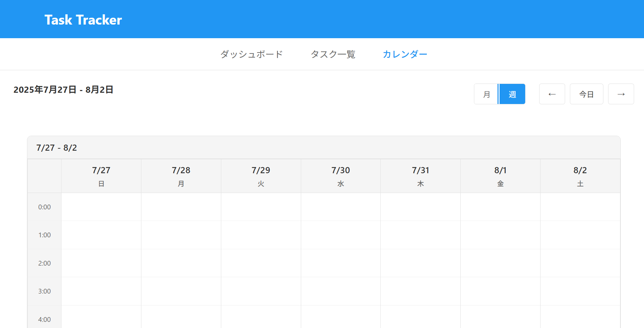Screen dimensions: 644x328
Task: Select the 0:00 slot on 7/27
Action: click(101, 207)
